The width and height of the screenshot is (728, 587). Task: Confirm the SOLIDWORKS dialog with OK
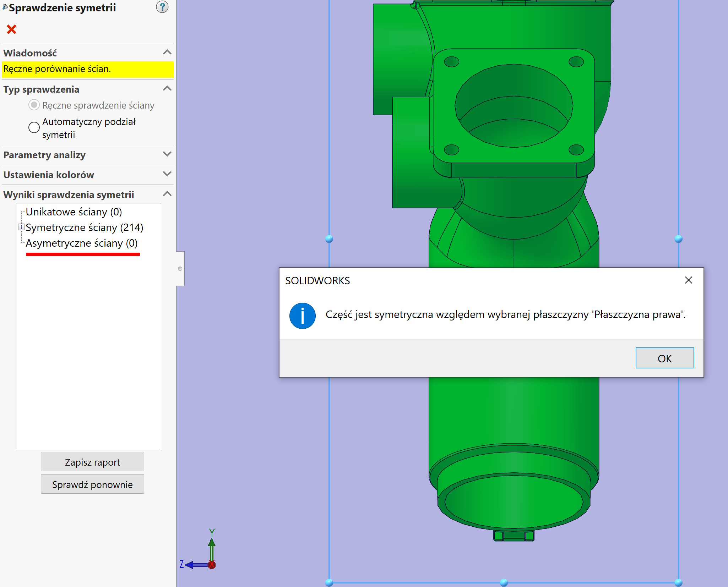[x=664, y=358]
